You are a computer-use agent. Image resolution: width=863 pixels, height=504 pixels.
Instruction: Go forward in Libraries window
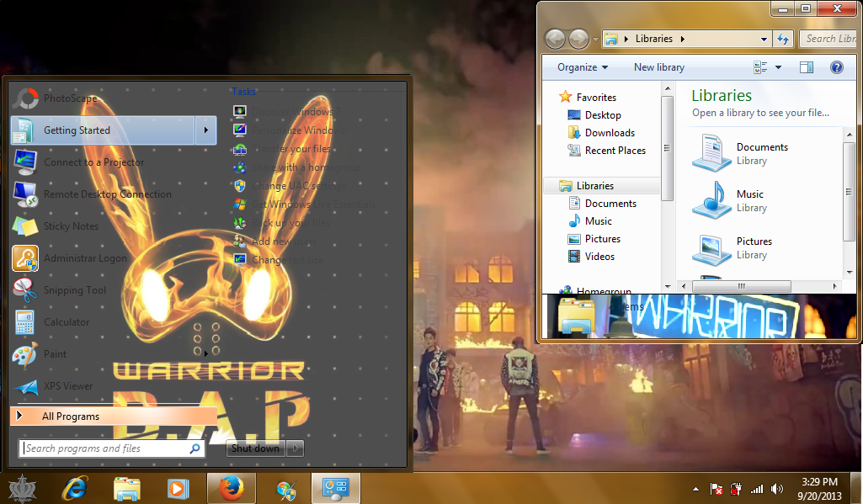578,39
